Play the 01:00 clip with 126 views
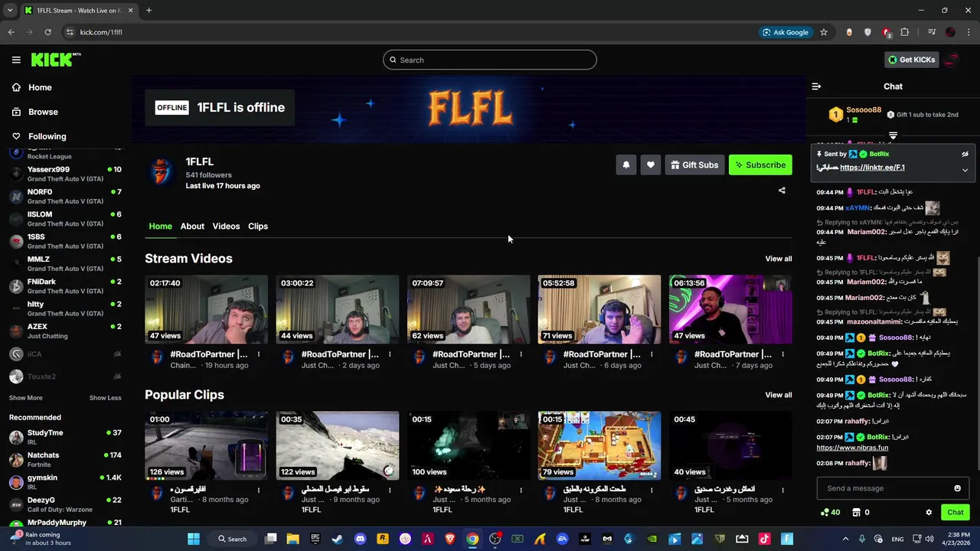Image resolution: width=980 pixels, height=551 pixels. [206, 445]
